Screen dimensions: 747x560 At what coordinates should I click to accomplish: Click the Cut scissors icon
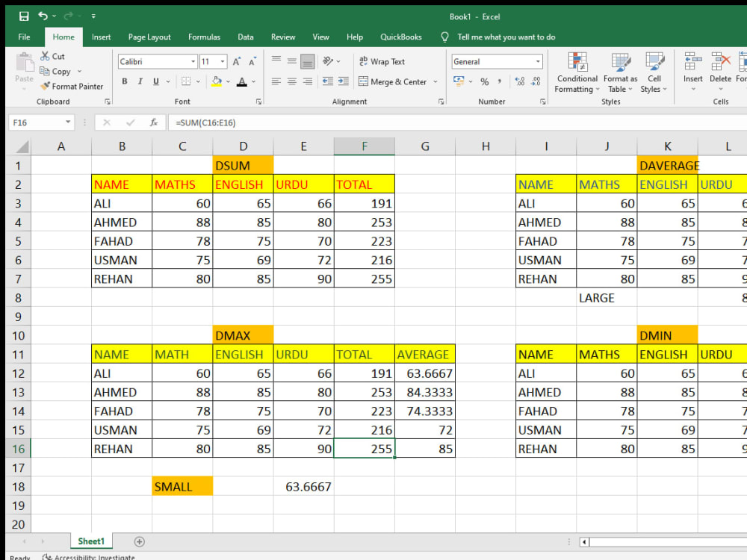45,56
